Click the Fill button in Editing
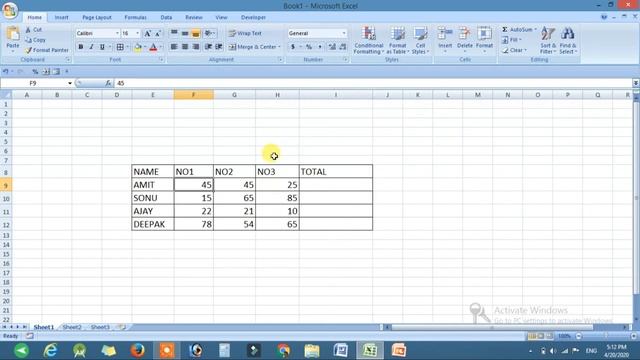This screenshot has width=640, height=360. [512, 40]
